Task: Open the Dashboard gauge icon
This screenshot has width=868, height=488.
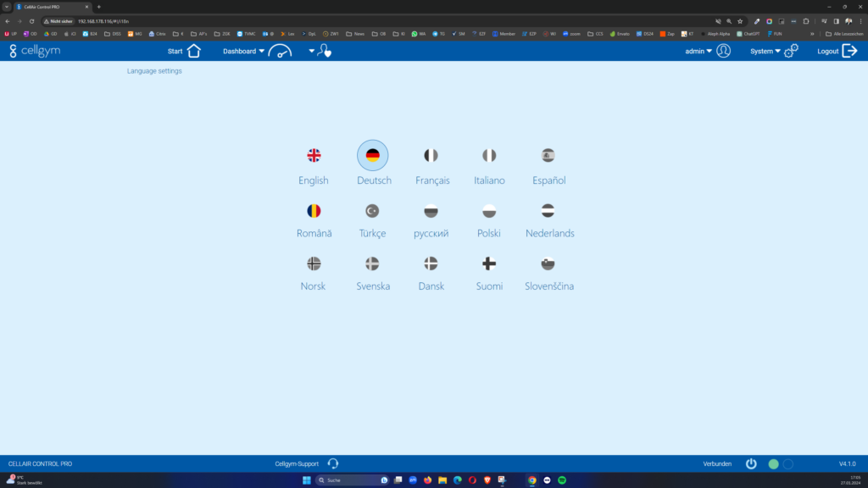Action: coord(280,51)
